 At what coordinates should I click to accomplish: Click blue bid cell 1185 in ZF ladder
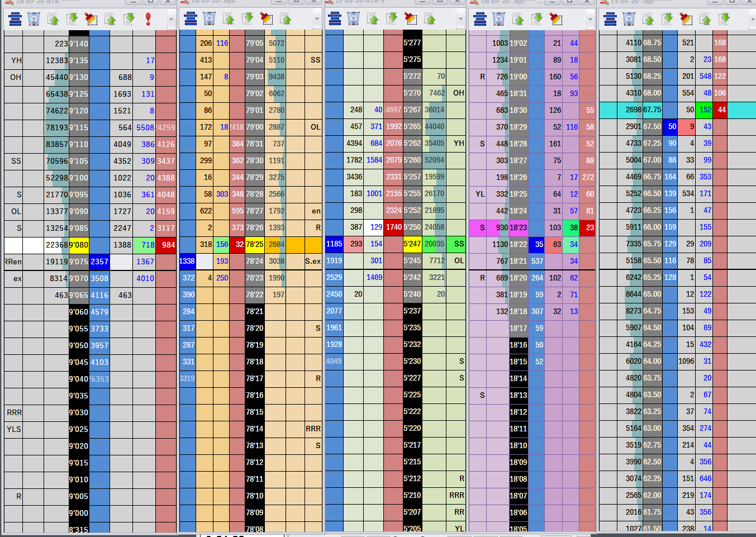[x=334, y=244]
